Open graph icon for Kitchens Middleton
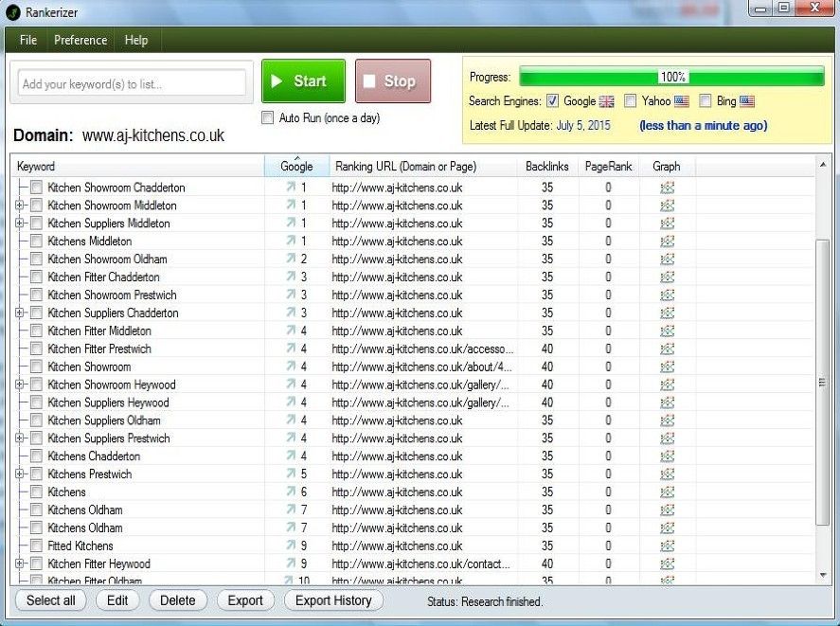Viewport: 840px width, 626px height. point(667,241)
